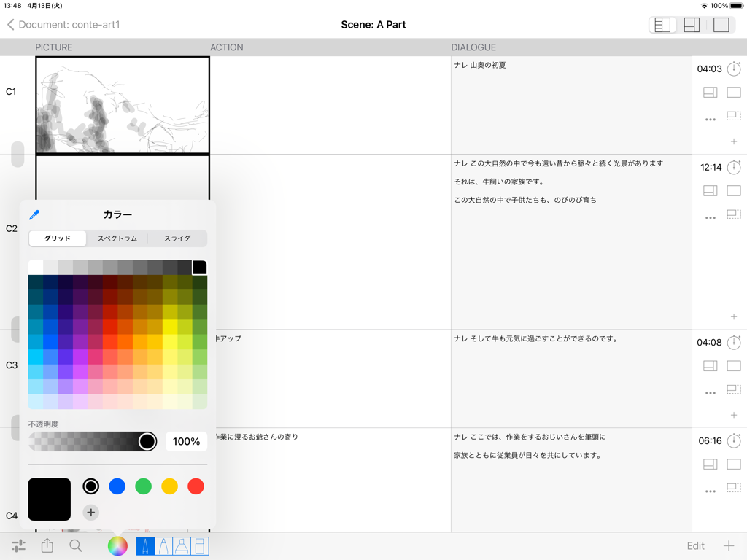Image resolution: width=747 pixels, height=560 pixels.
Task: Select the Pen drawing tool
Action: (x=145, y=545)
